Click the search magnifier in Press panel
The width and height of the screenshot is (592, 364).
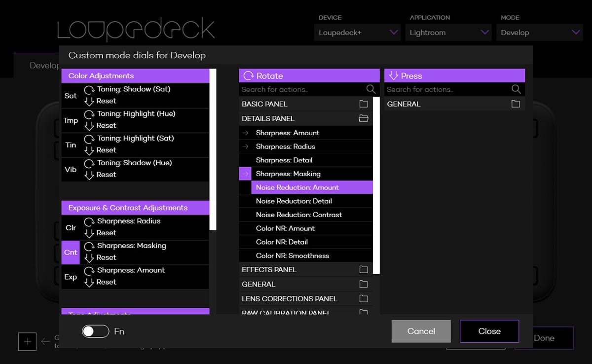point(516,89)
